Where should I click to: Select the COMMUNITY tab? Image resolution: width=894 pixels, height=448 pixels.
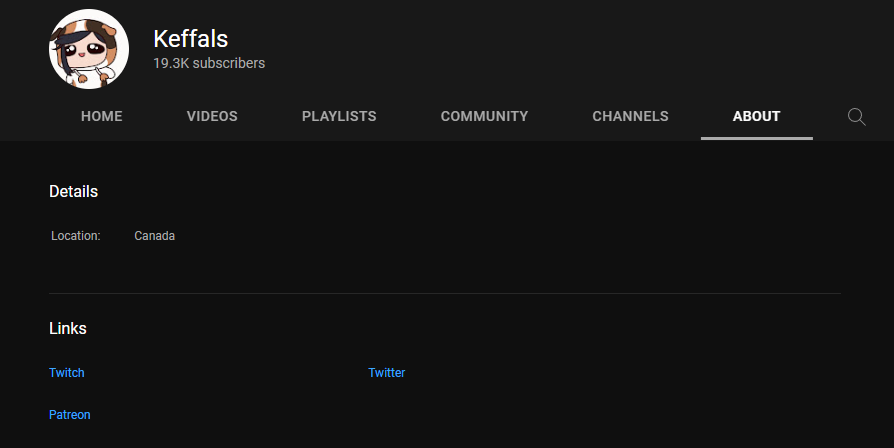point(485,116)
